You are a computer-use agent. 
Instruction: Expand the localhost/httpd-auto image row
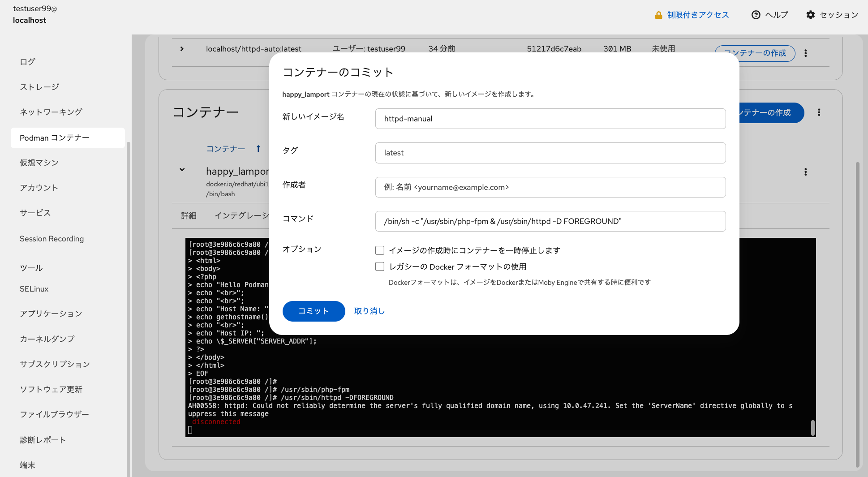tap(182, 49)
